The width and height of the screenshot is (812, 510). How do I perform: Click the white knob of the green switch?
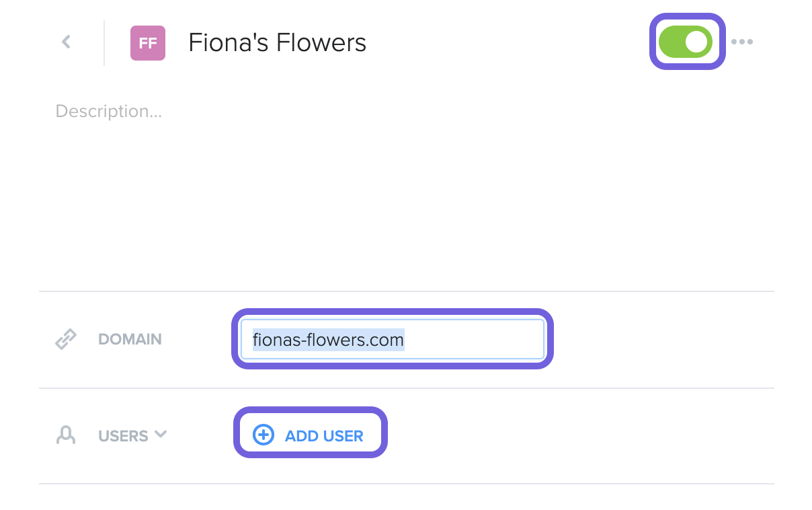coord(697,42)
